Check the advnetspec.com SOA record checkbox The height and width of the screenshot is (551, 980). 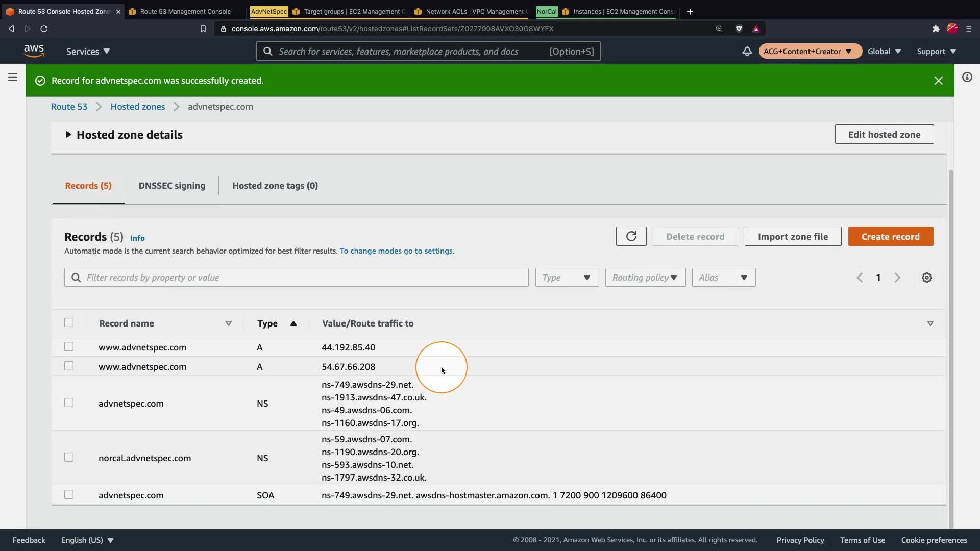69,494
